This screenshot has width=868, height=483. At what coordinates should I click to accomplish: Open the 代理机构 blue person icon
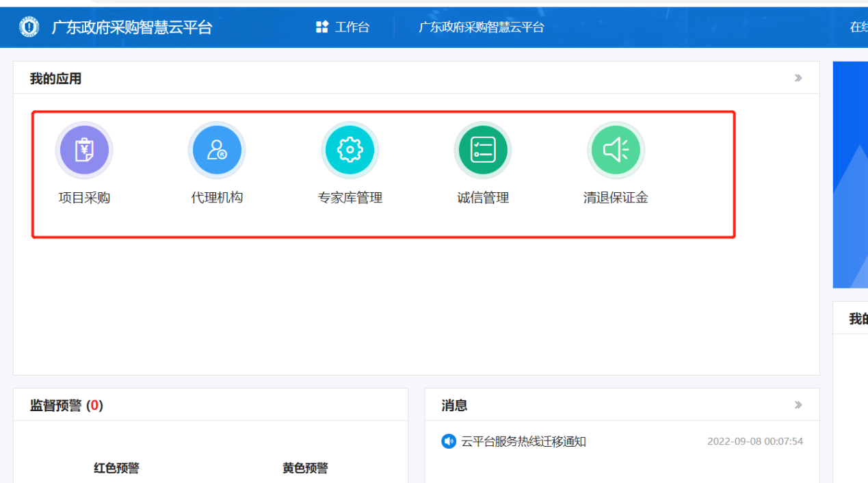tap(217, 150)
